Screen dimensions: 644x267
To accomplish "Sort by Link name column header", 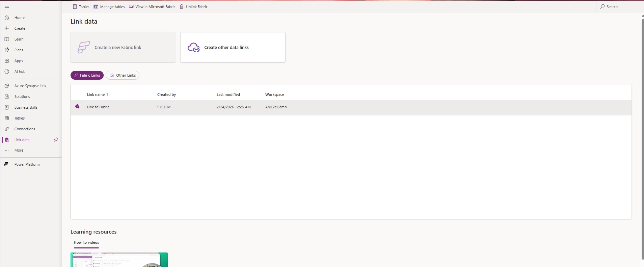I will pyautogui.click(x=98, y=95).
